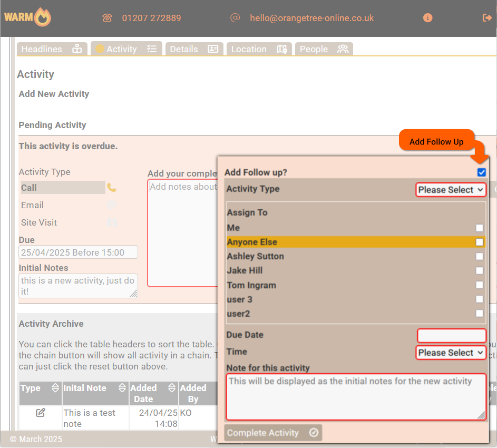Click the info circle icon in header
The height and width of the screenshot is (448, 497).
point(427,18)
